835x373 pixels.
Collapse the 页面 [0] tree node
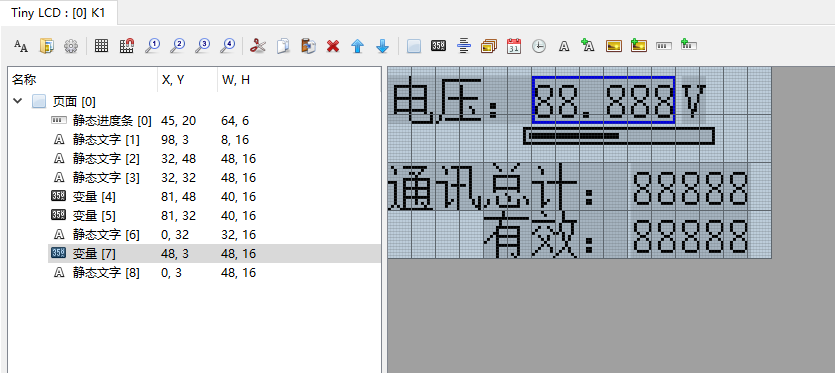click(18, 101)
